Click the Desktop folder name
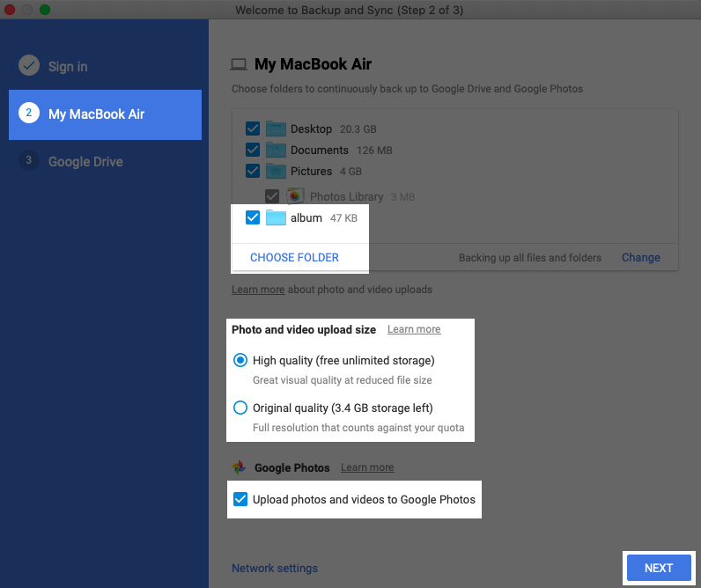This screenshot has height=588, width=701. pyautogui.click(x=311, y=129)
